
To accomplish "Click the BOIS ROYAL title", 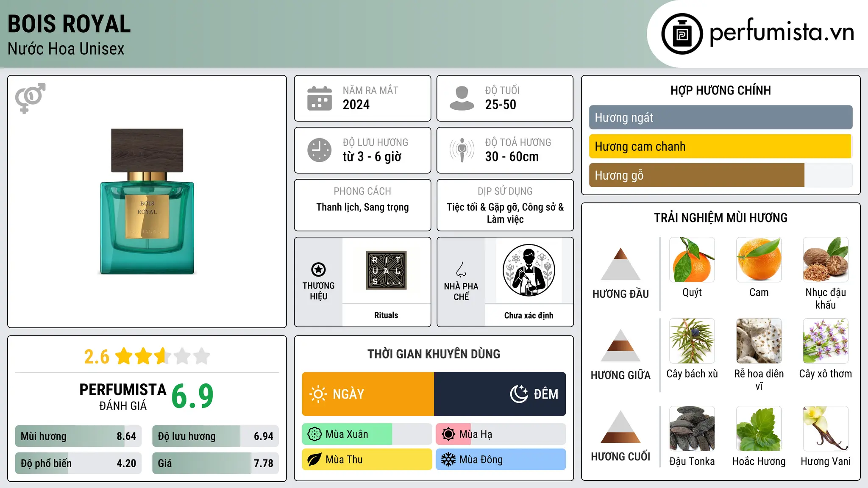I will pyautogui.click(x=69, y=24).
